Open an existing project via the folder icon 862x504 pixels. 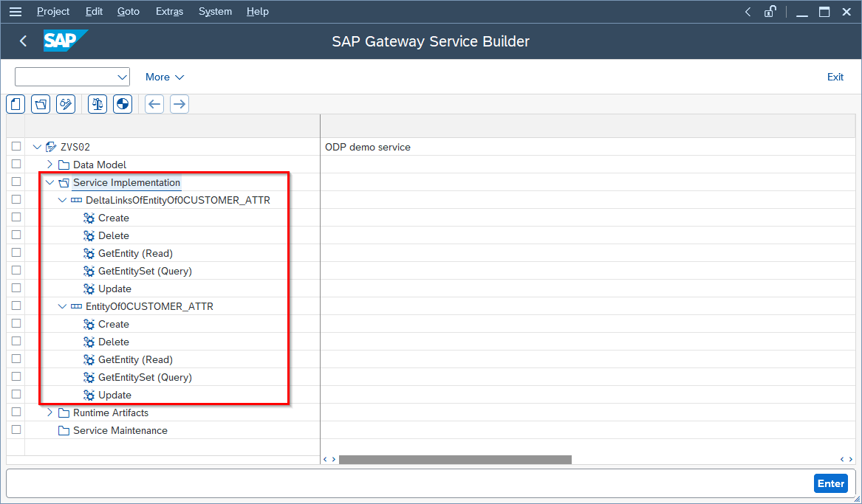click(41, 103)
